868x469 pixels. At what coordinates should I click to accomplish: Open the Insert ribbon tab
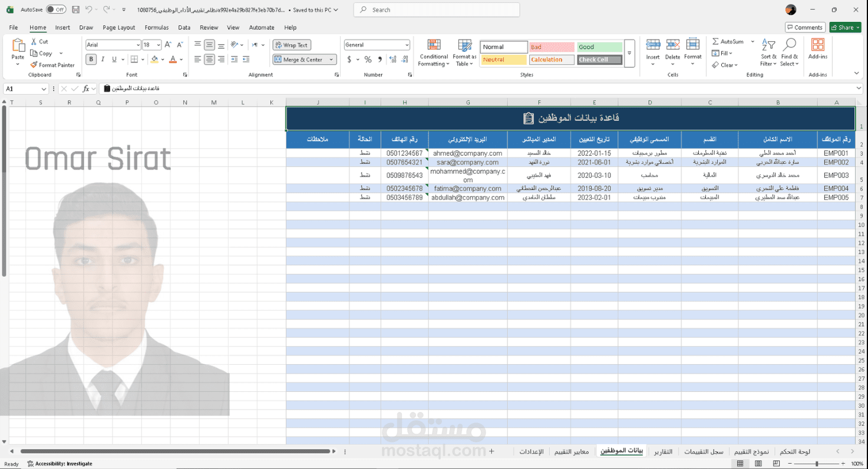pyautogui.click(x=62, y=28)
